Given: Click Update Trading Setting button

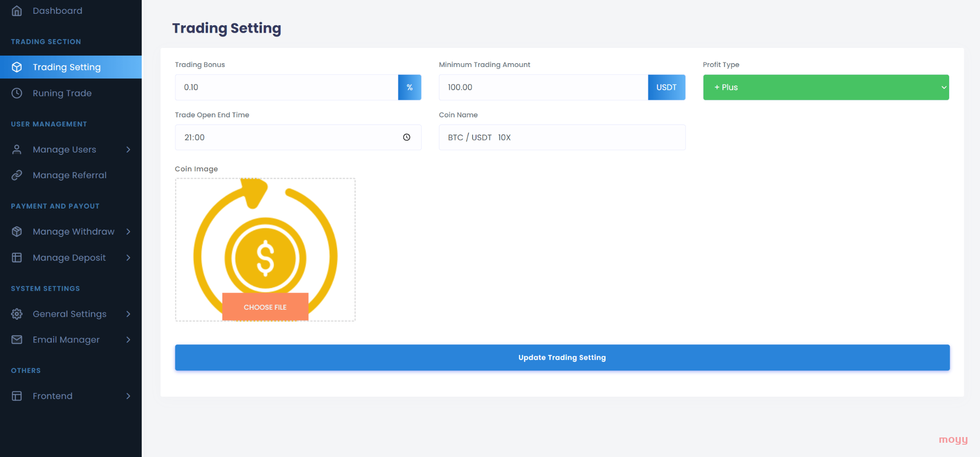Looking at the screenshot, I should (x=562, y=358).
